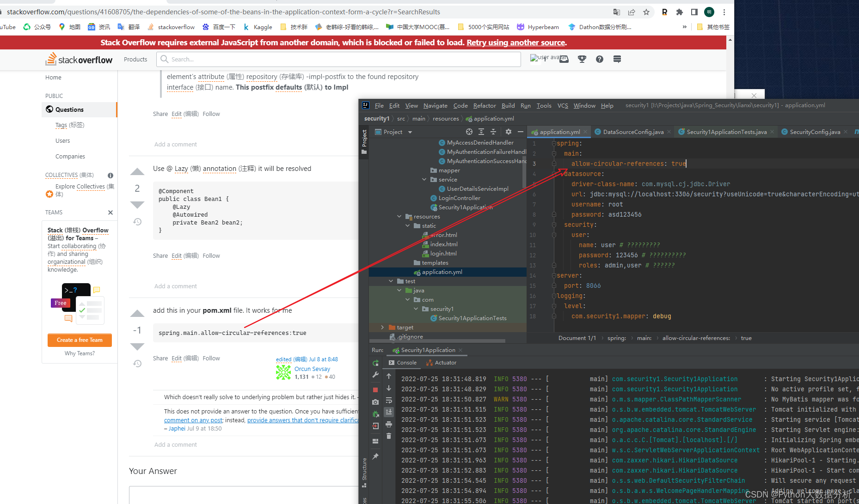Open Project panel settings gear
The height and width of the screenshot is (504, 859).
(x=508, y=132)
